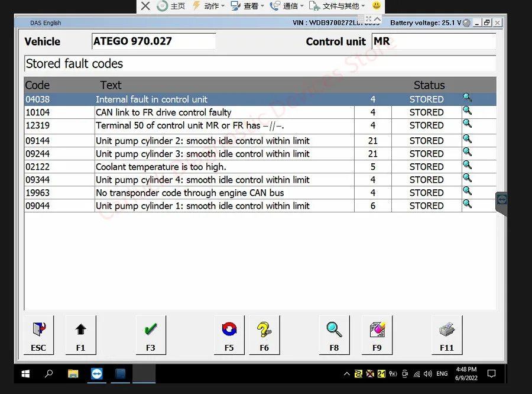Open the Windows Start menu

pos(26,374)
